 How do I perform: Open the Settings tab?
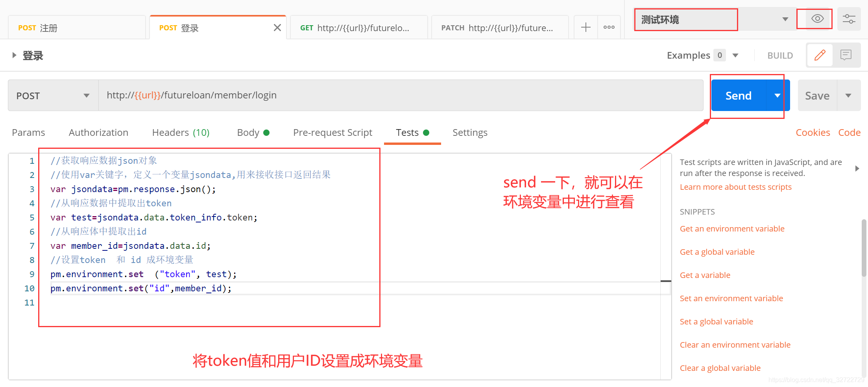pyautogui.click(x=470, y=133)
